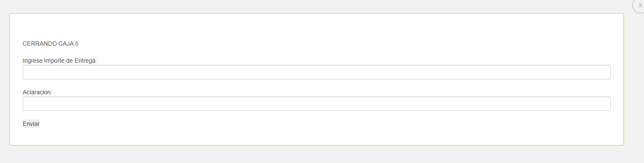Click the 'Ingrese Importe de Entrega:' label
This screenshot has width=644, height=163.
60,61
